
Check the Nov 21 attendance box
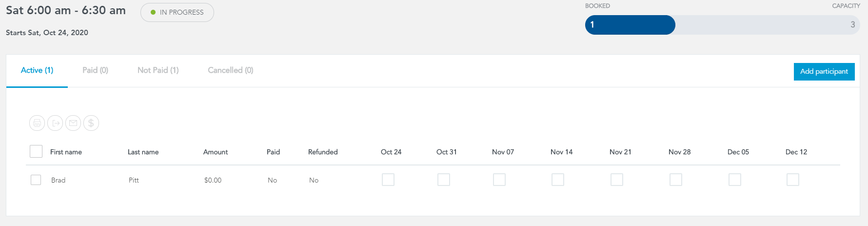[617, 180]
